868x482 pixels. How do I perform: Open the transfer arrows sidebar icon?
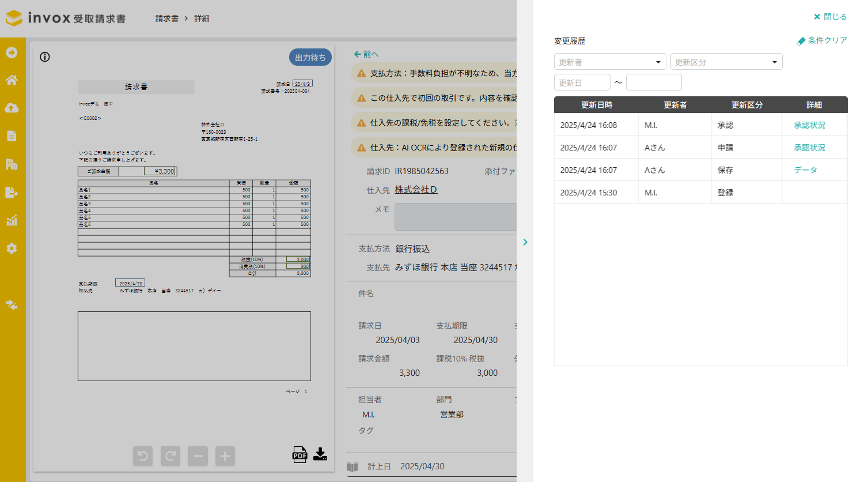tap(12, 304)
